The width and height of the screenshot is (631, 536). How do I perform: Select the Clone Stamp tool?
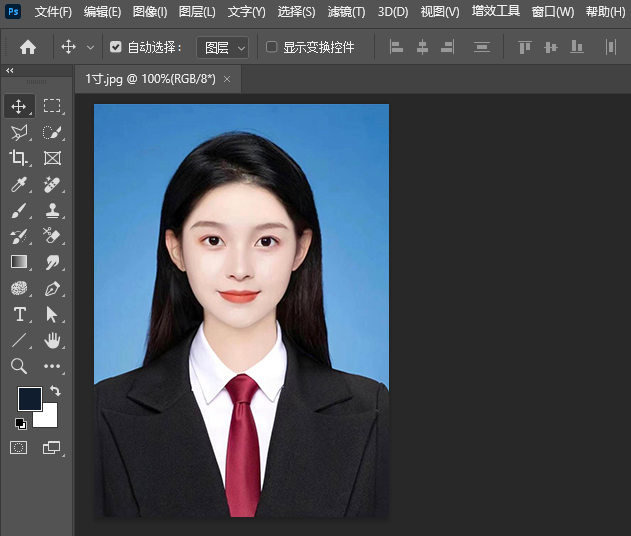52,210
